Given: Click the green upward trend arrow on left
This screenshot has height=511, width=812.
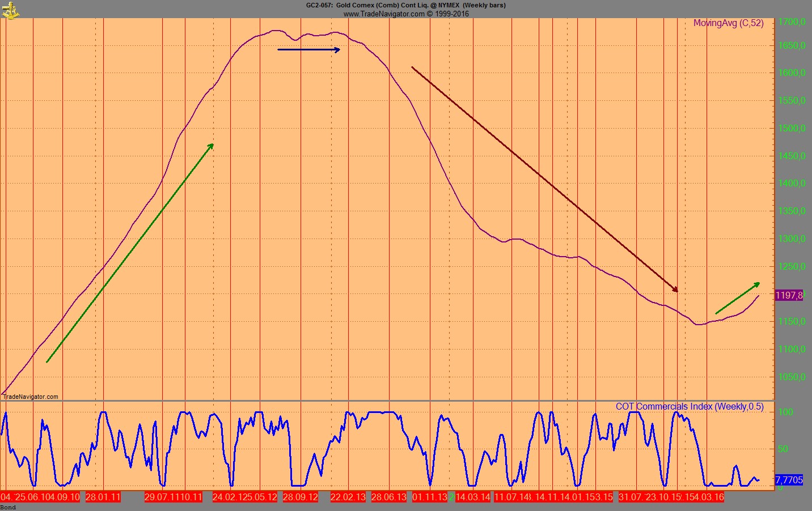Looking at the screenshot, I should (129, 253).
